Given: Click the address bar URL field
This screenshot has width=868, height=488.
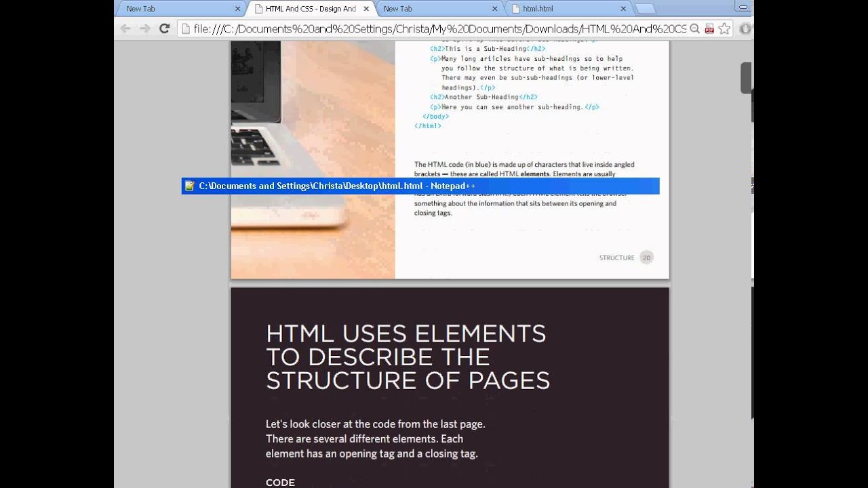Looking at the screenshot, I should pos(439,29).
